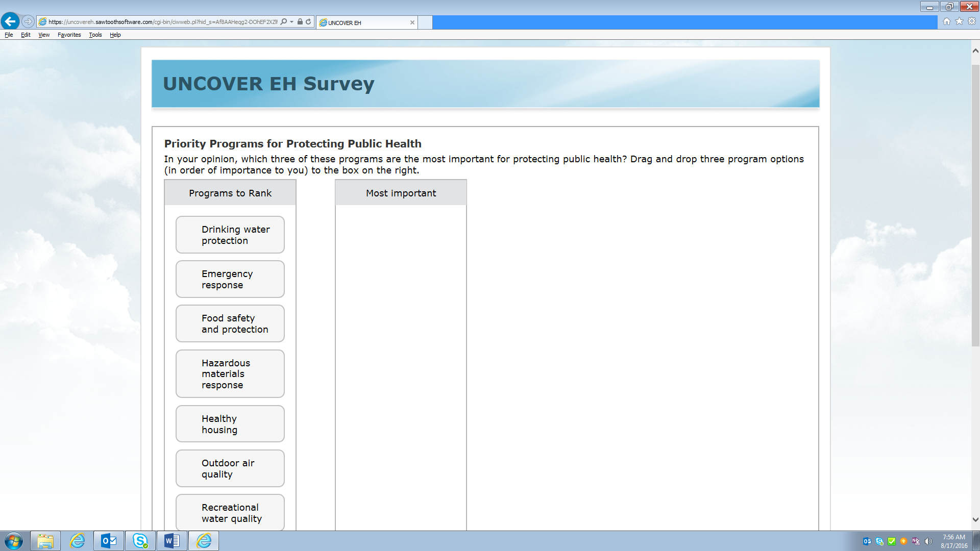Screen dimensions: 980x551
Task: Click the Outdoor air quality item
Action: pyautogui.click(x=230, y=468)
